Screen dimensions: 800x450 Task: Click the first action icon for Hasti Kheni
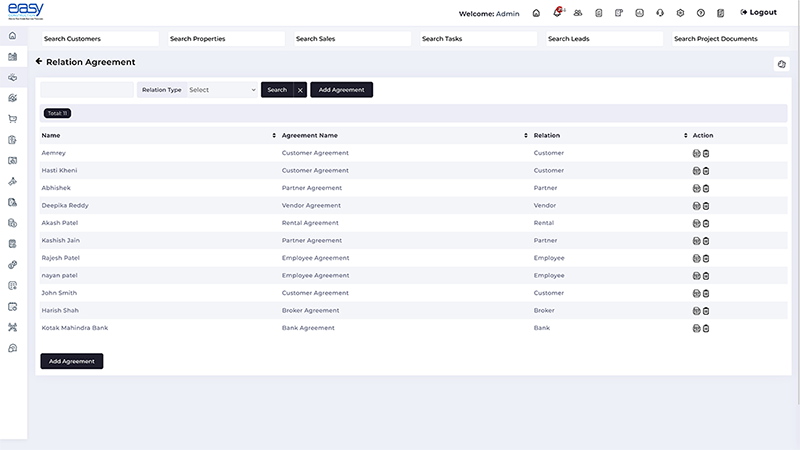tap(696, 171)
